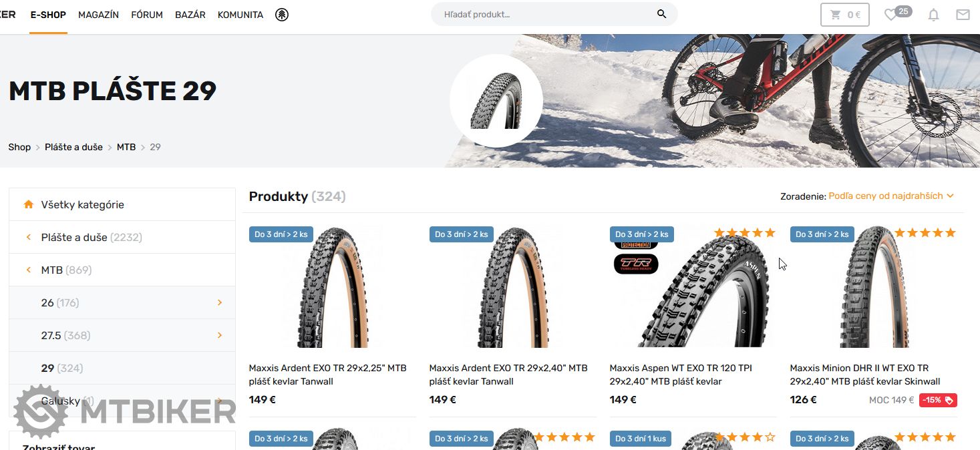The image size is (980, 450).
Task: Click the Plášte a duše breadcrumb link
Action: point(73,147)
